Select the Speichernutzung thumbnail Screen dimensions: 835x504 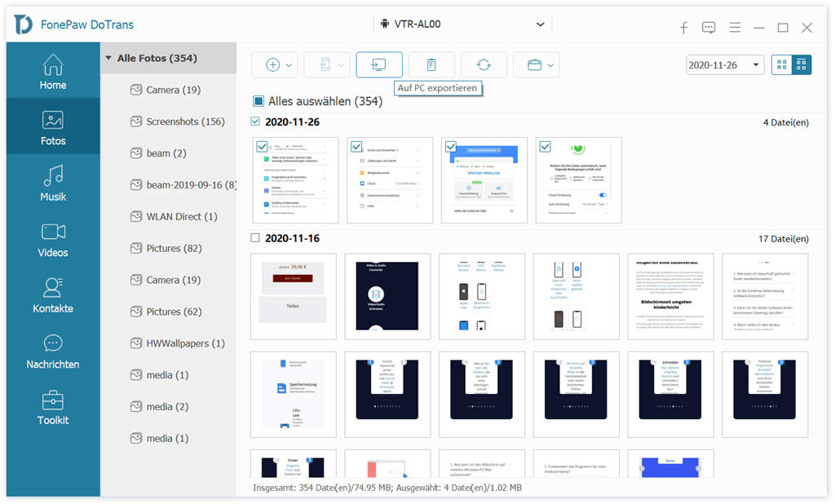[x=294, y=394]
